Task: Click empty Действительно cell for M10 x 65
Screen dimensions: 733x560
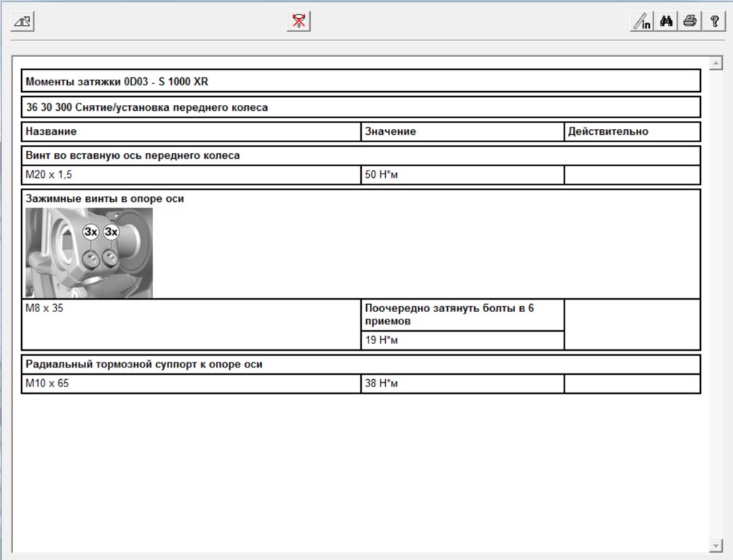Action: tap(632, 384)
